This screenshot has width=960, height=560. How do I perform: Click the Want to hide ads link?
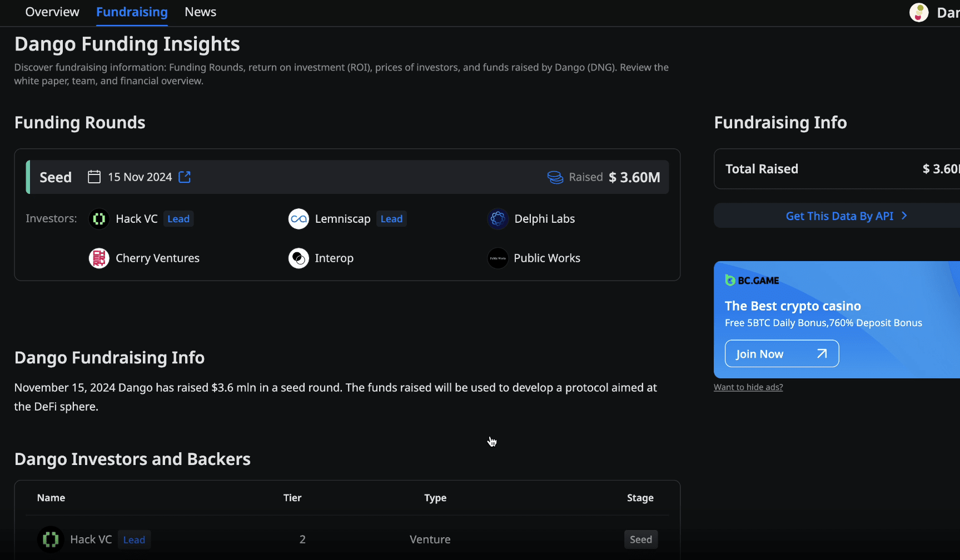(x=748, y=387)
